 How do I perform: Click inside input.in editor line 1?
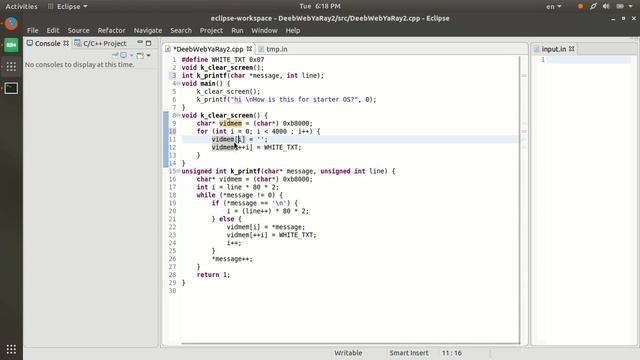tap(588, 60)
